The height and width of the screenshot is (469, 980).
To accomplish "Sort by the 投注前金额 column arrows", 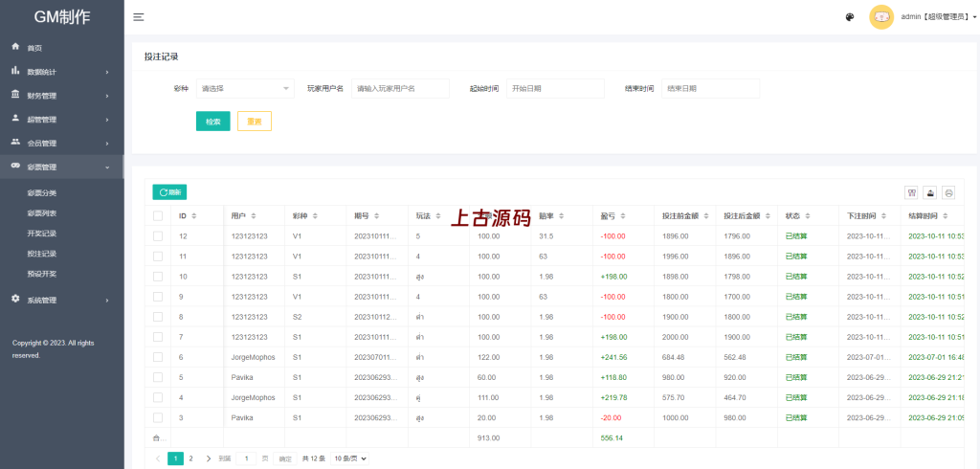I will click(705, 215).
